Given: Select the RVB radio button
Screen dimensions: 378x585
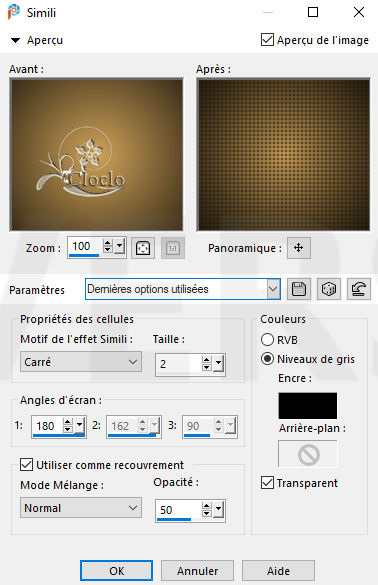Looking at the screenshot, I should 267,340.
